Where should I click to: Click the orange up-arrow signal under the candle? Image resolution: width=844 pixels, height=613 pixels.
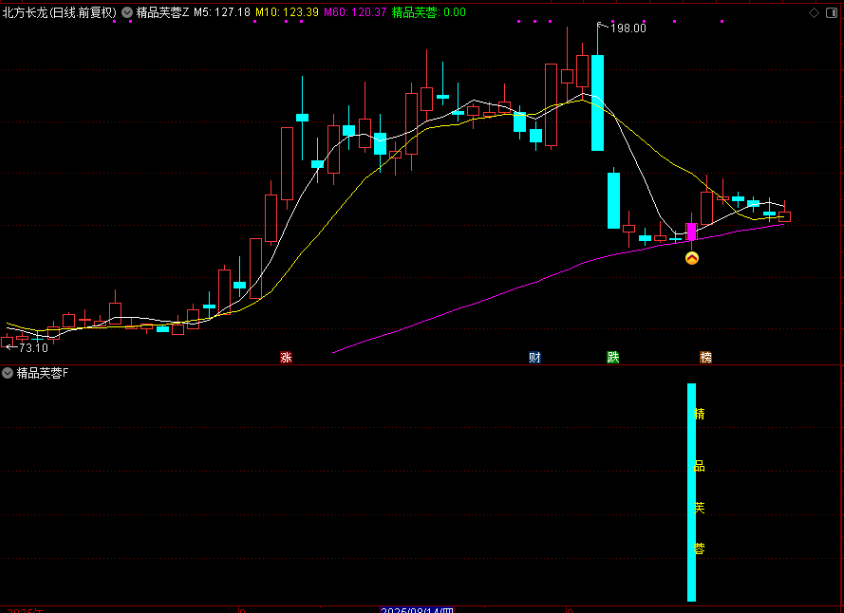click(691, 258)
